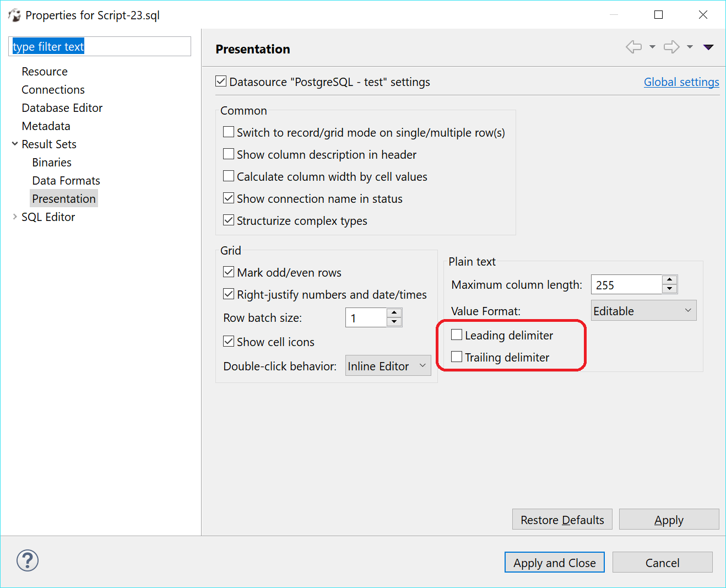Disable Structurize complex types
The width and height of the screenshot is (726, 588).
point(228,219)
